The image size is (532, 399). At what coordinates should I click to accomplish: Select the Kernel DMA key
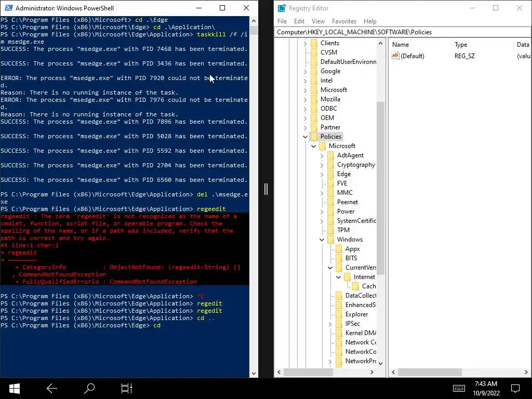361,333
